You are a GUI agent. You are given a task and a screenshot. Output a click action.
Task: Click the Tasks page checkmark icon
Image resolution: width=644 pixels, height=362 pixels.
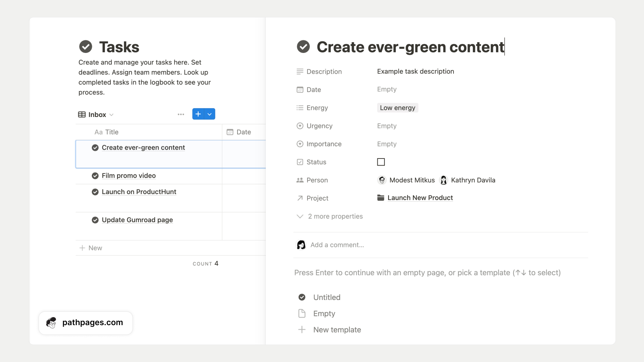86,47
